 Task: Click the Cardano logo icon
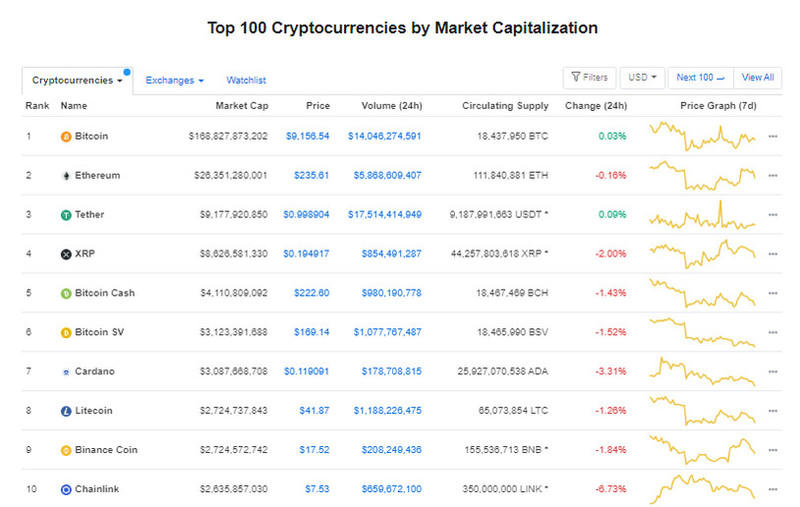[66, 372]
